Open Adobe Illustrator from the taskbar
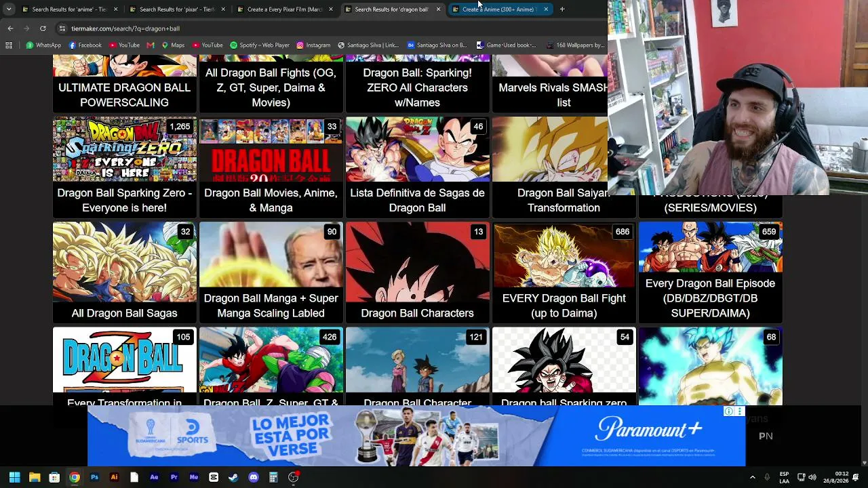 pos(114,477)
